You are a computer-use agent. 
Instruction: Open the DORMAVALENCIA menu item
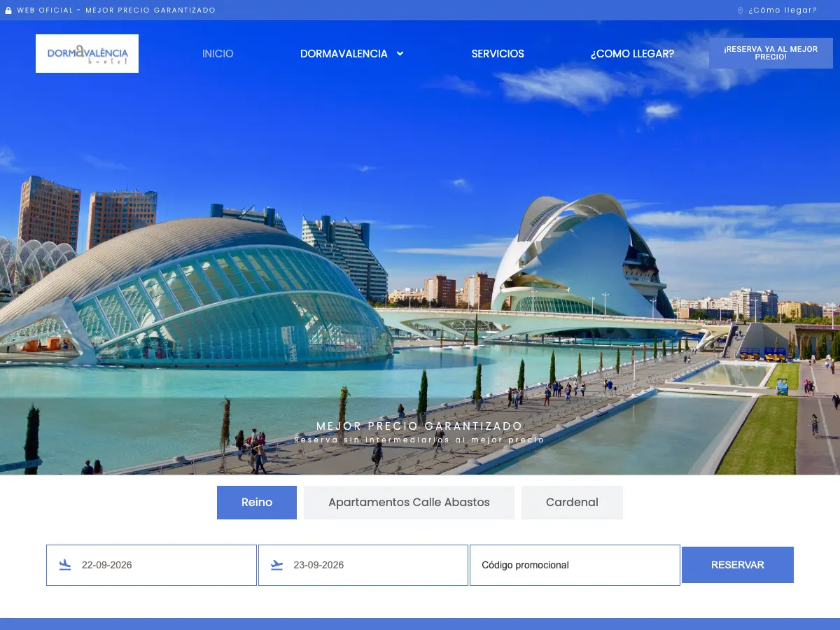click(x=344, y=53)
